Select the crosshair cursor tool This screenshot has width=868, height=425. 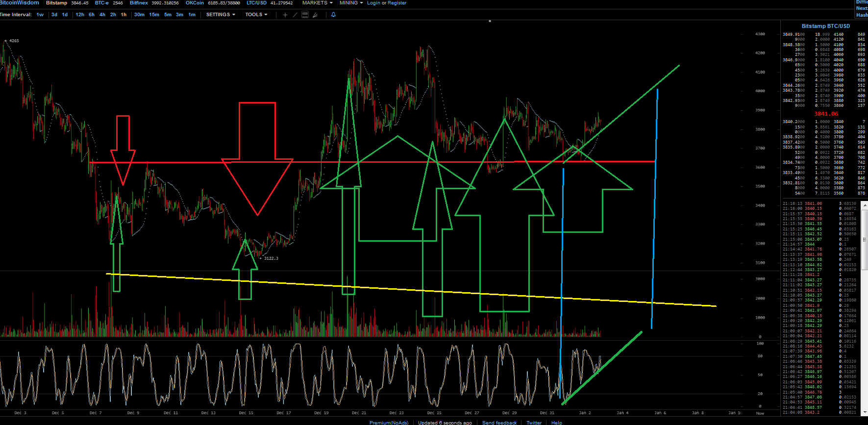pos(285,15)
